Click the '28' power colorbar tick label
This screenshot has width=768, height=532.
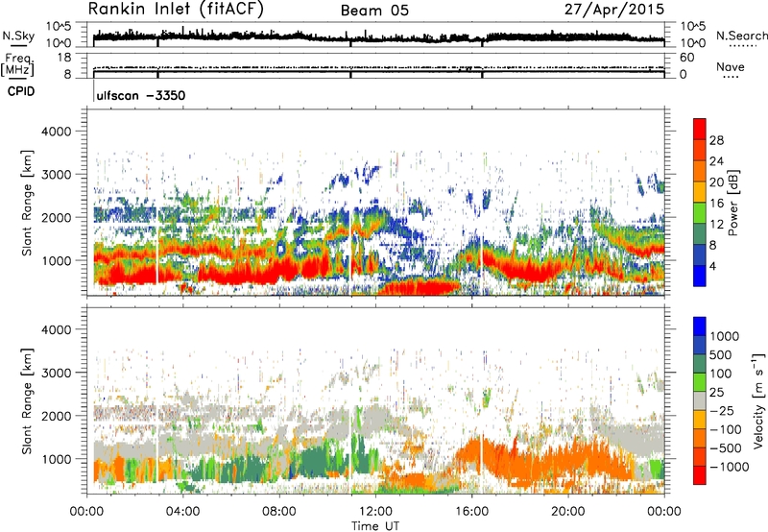click(x=716, y=140)
